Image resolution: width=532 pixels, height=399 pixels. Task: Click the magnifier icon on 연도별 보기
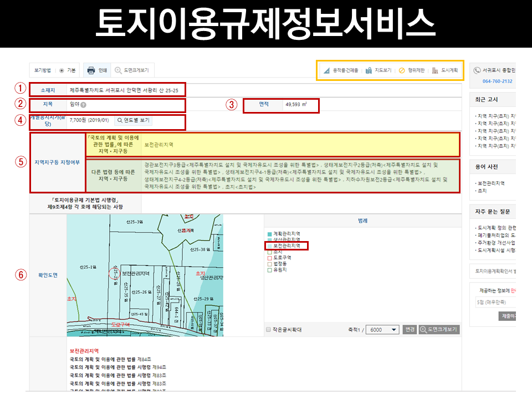coord(120,120)
